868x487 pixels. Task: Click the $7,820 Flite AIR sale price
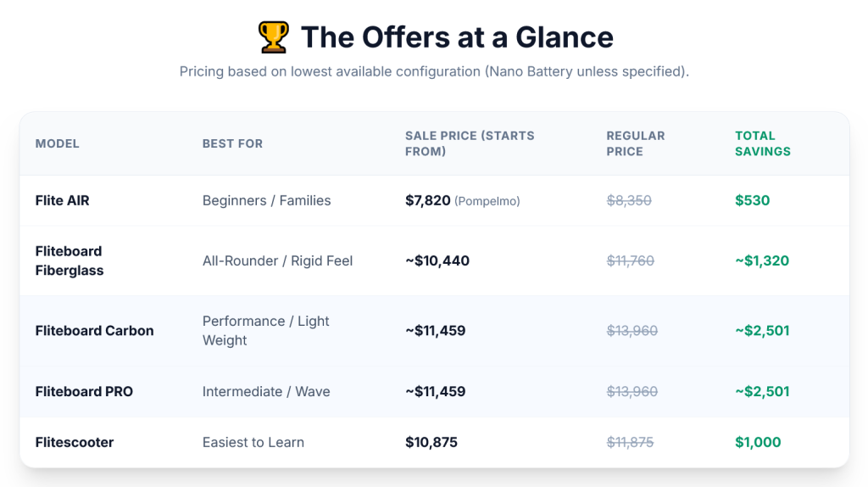click(427, 200)
